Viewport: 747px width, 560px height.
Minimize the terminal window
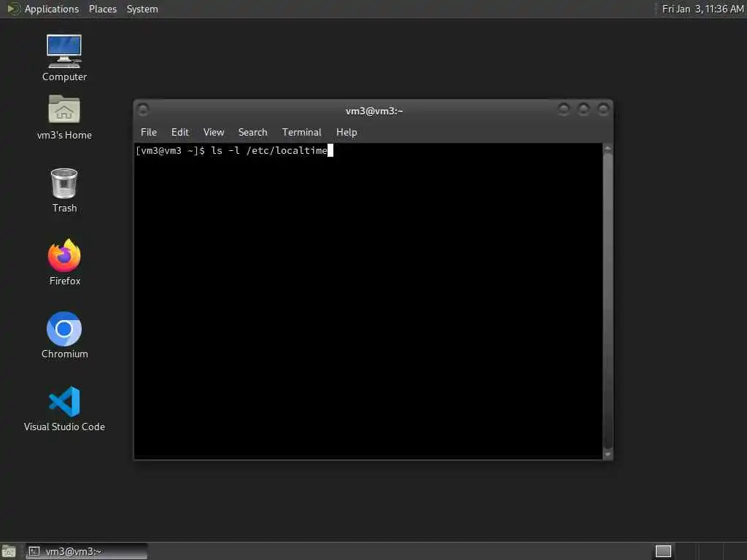coord(564,109)
